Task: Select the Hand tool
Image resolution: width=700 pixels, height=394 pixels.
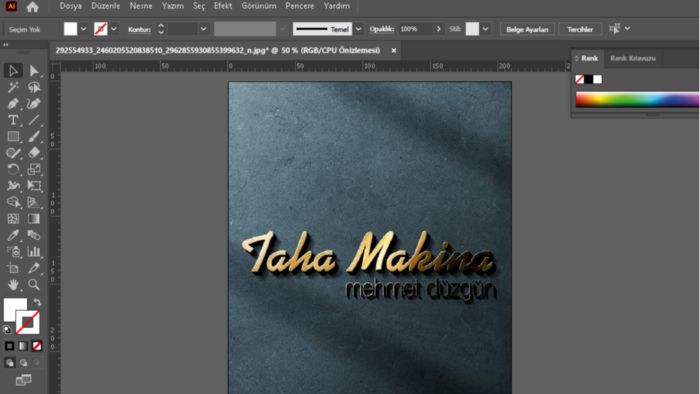Action: tap(13, 284)
